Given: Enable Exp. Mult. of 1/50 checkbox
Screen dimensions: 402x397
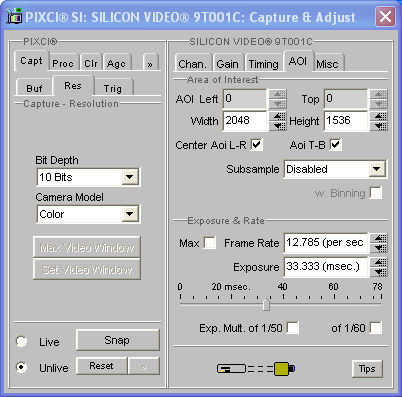Looking at the screenshot, I should (293, 328).
